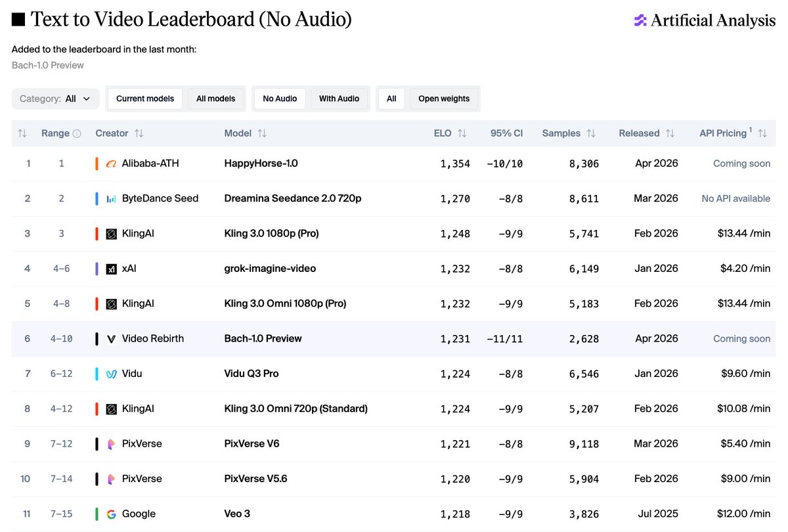The image size is (788, 532).
Task: Sort using arrows beside Released header
Action: click(670, 133)
